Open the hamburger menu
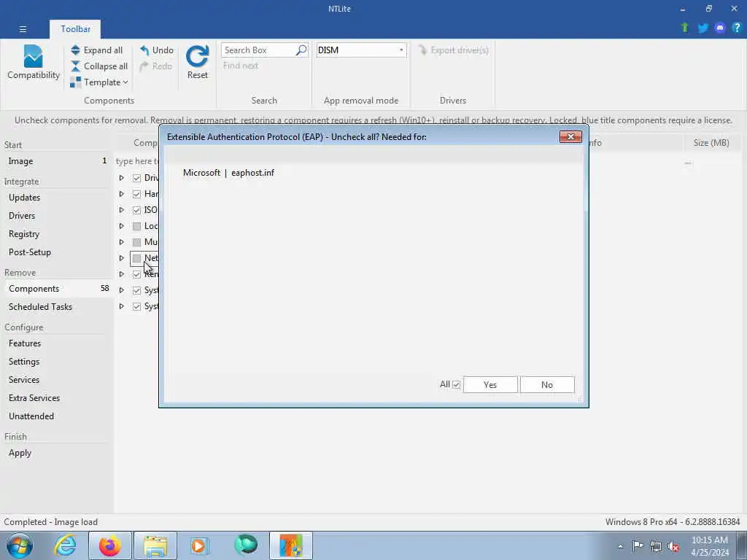 coord(23,29)
